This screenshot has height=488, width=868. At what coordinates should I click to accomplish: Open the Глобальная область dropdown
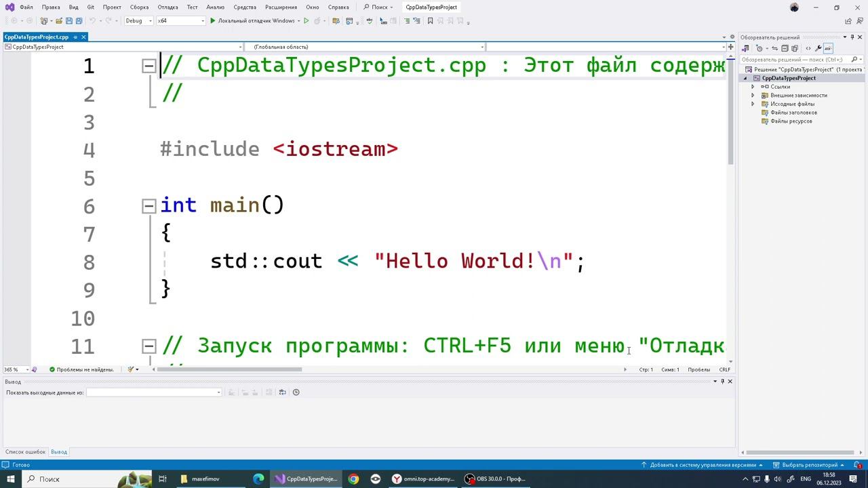[365, 47]
